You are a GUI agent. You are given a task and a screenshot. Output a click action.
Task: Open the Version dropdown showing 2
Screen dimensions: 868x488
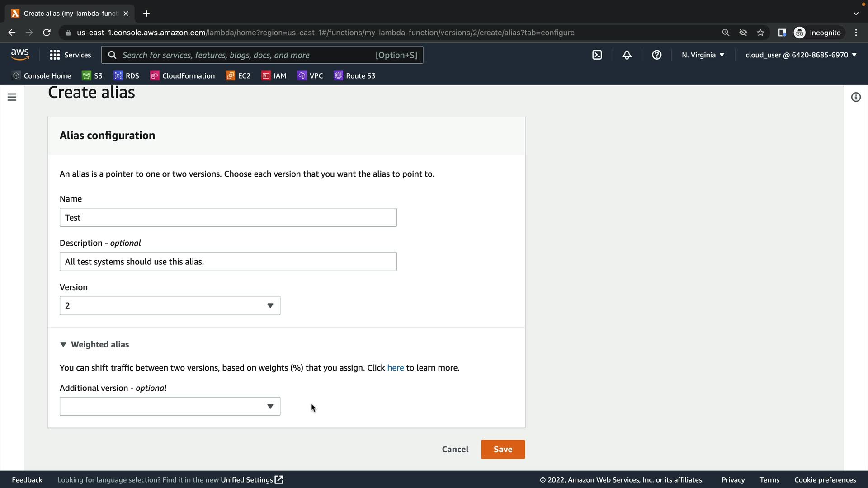pyautogui.click(x=170, y=306)
